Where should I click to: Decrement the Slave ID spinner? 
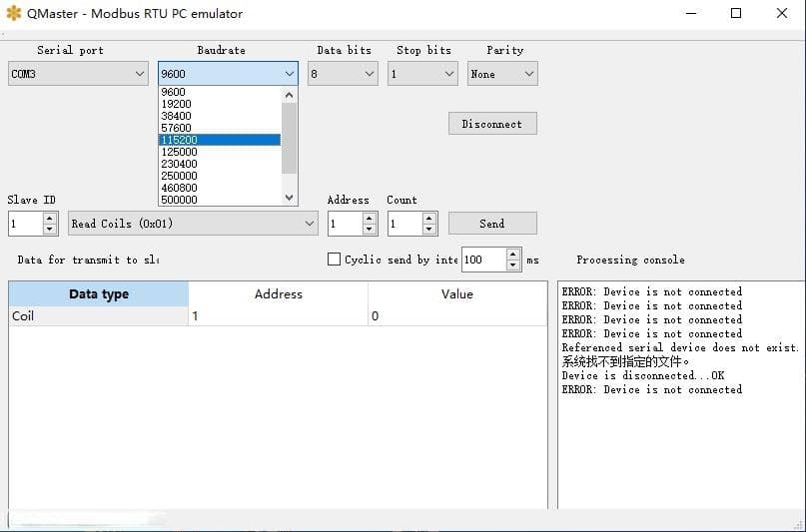(x=49, y=229)
